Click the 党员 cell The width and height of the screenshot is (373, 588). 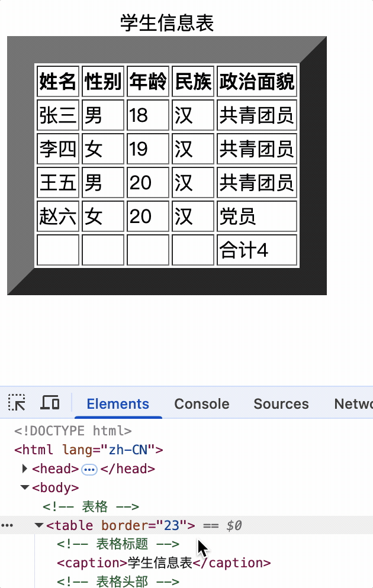tap(257, 217)
